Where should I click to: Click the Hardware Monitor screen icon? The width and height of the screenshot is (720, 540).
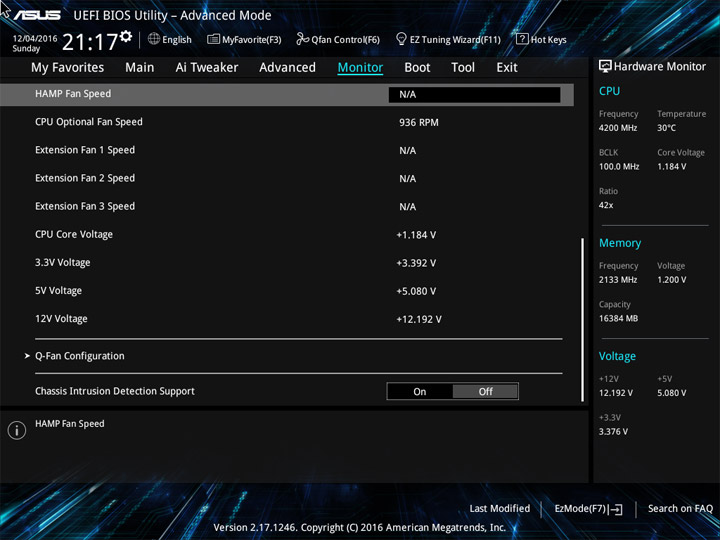point(605,66)
